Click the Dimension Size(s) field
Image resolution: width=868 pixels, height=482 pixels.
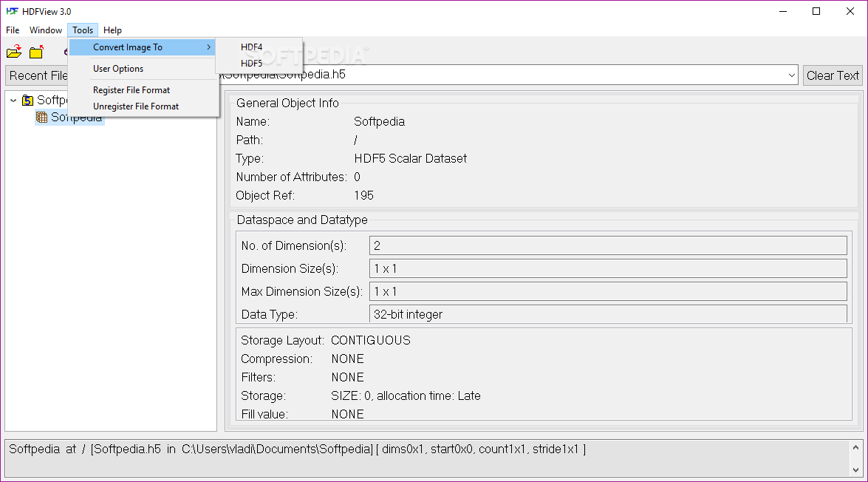(x=608, y=268)
